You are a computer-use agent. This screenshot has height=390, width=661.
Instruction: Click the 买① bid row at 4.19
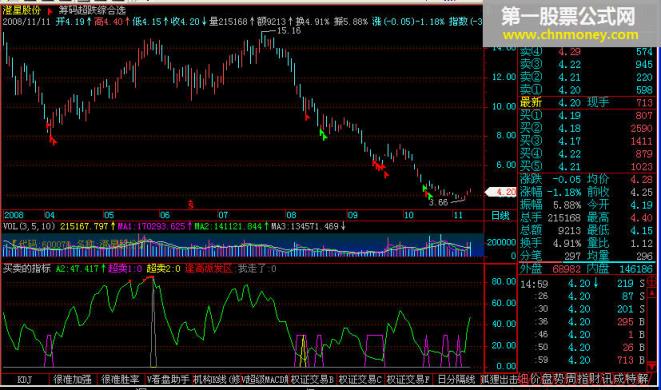pyautogui.click(x=586, y=116)
